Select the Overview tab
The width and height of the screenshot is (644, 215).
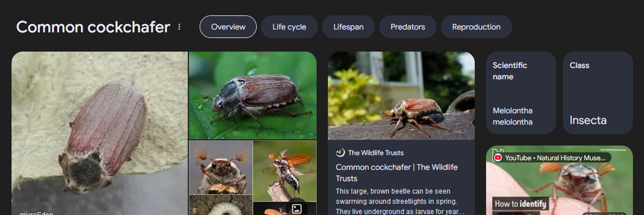click(x=228, y=27)
